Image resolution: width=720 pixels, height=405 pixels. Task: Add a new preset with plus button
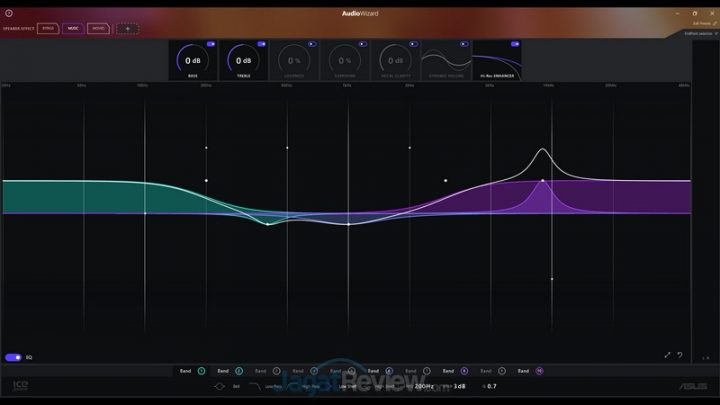click(127, 28)
